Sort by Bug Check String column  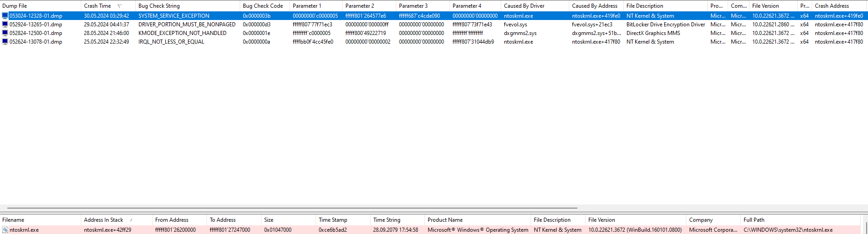click(x=187, y=6)
